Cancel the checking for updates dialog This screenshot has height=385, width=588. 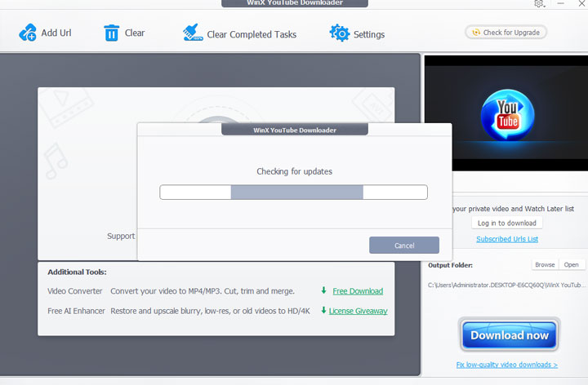[404, 245]
